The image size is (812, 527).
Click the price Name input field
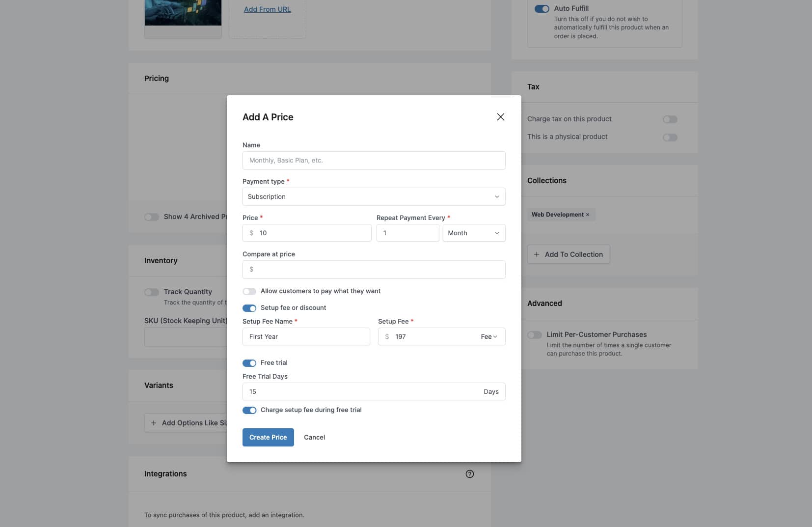coord(374,161)
